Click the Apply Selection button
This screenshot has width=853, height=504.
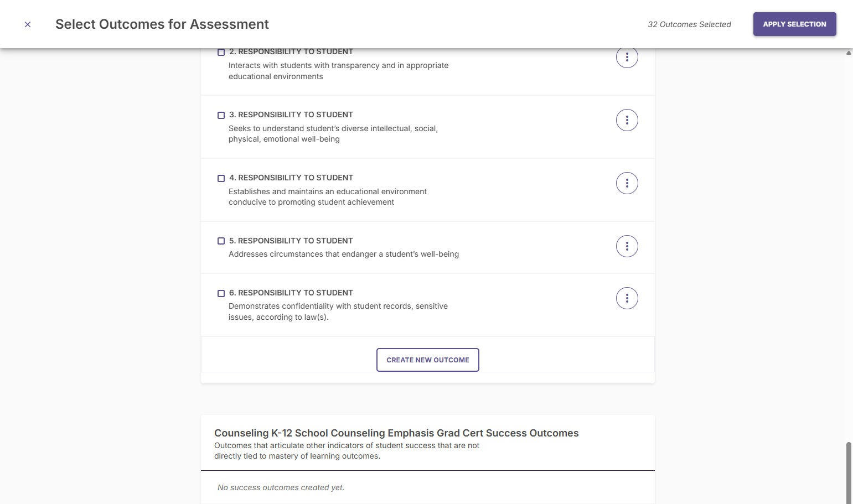pyautogui.click(x=794, y=24)
